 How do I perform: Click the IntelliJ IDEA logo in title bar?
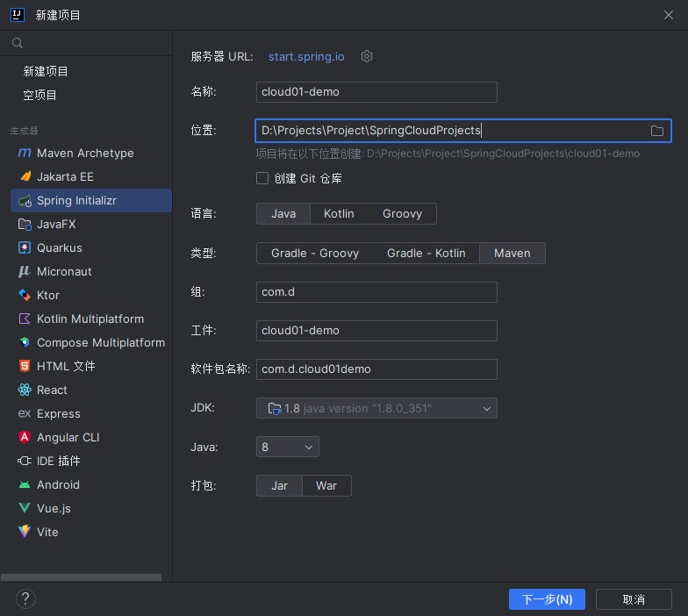tap(18, 15)
